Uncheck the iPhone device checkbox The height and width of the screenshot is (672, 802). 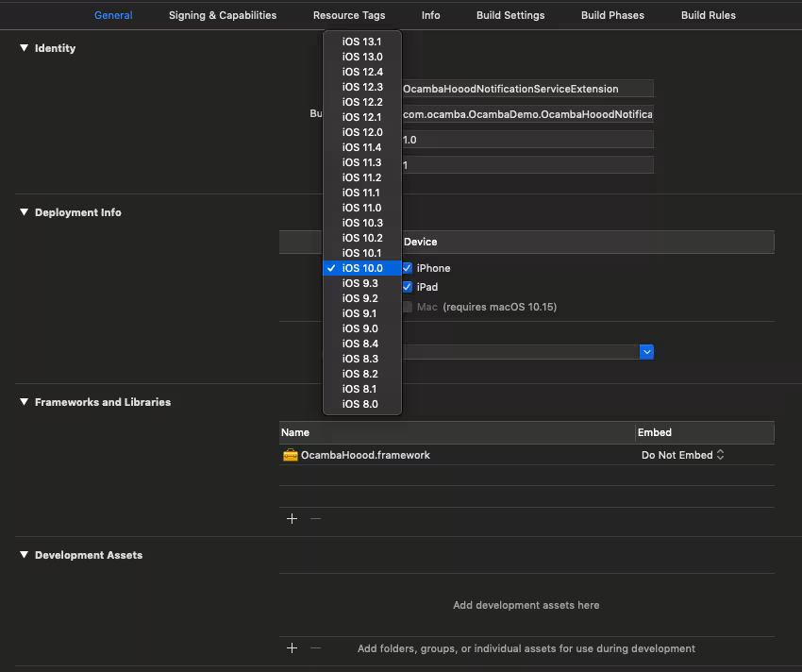click(408, 268)
